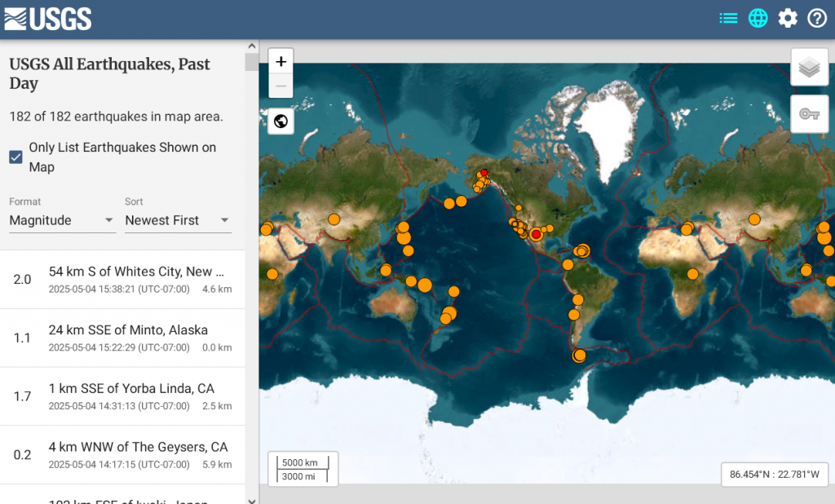Viewport: 835px width, 504px height.
Task: Zoom in on the map
Action: coord(281,61)
